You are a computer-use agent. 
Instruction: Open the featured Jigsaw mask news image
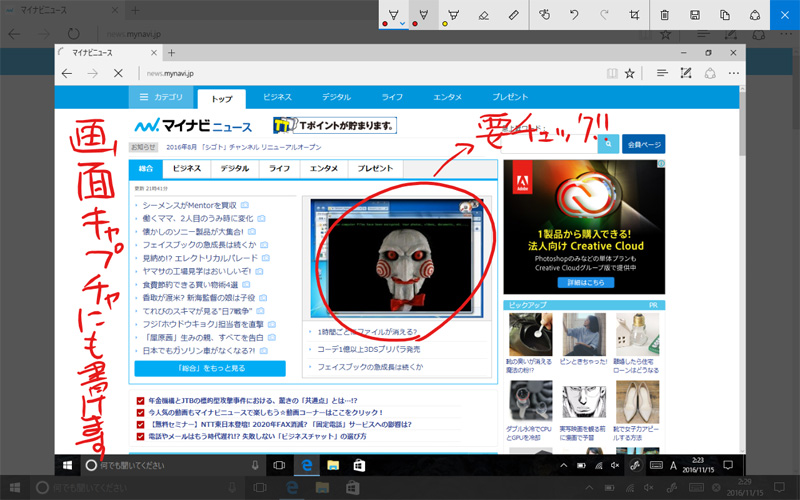(x=397, y=258)
